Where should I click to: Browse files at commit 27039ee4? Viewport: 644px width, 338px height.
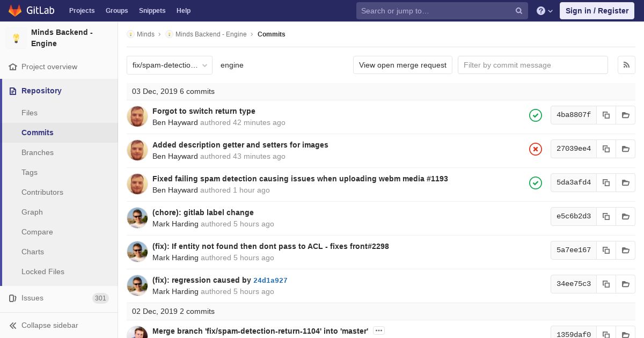coord(625,149)
